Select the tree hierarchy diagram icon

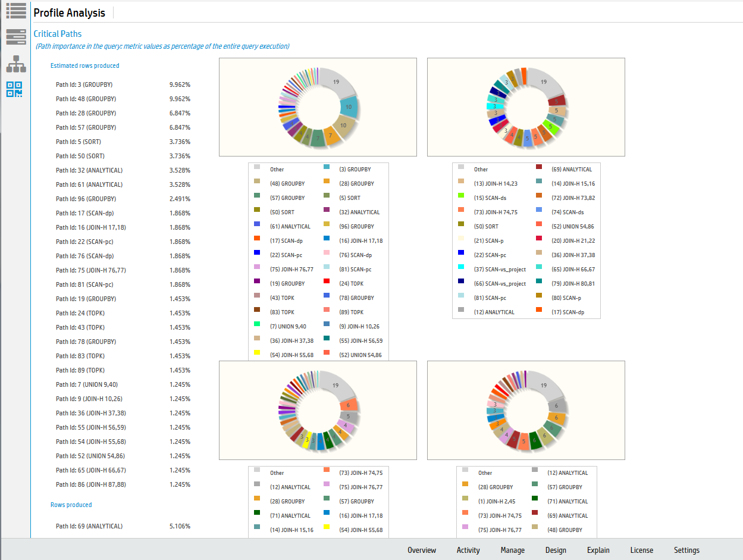[x=16, y=64]
